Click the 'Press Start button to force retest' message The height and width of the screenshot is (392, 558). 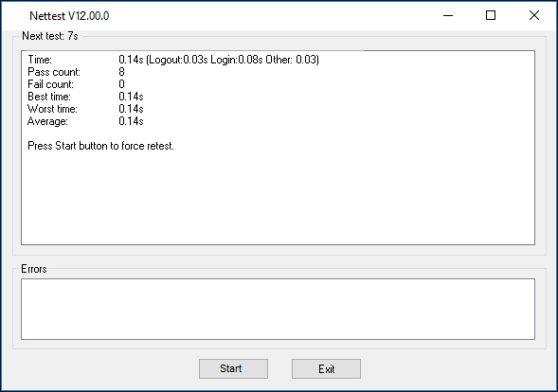click(x=100, y=146)
